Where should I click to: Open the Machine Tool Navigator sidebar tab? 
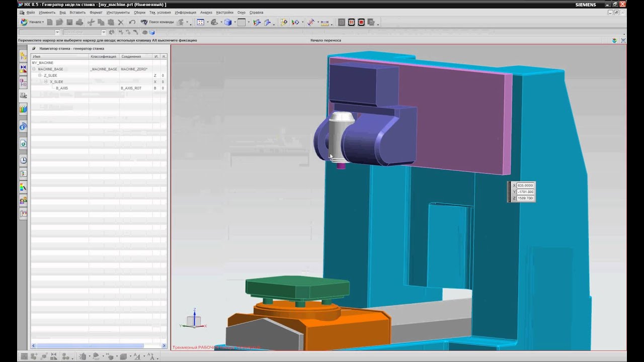pyautogui.click(x=23, y=96)
